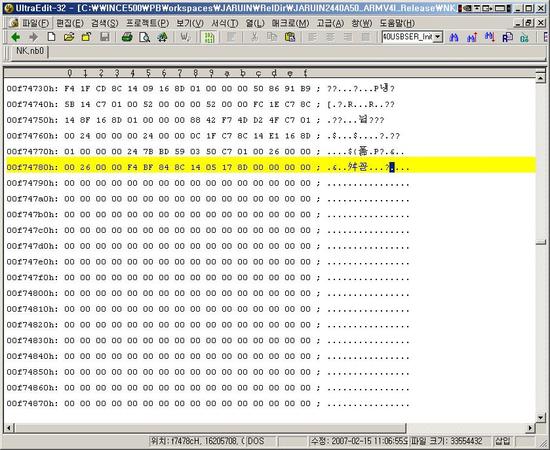Click the FTP/web tree icon next to Print Preview
The image size is (550, 450).
coord(162,37)
